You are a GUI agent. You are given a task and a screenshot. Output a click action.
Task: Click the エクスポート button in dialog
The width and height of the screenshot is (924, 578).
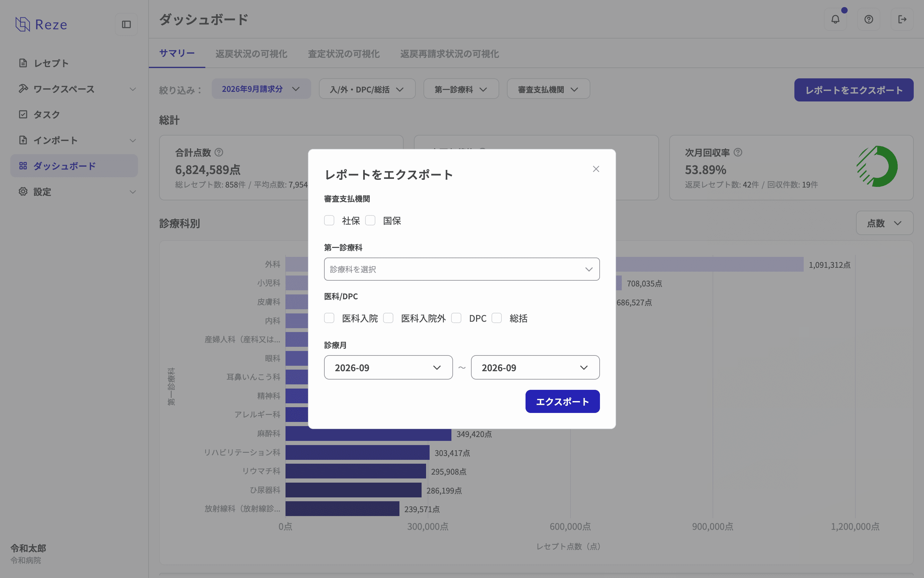pyautogui.click(x=562, y=401)
